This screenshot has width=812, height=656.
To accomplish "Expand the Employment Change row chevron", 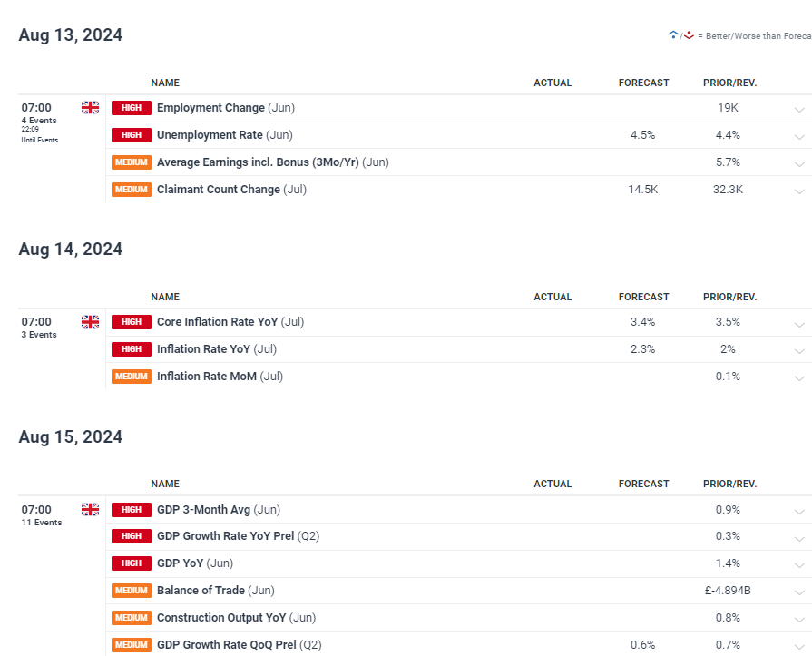I will click(798, 110).
